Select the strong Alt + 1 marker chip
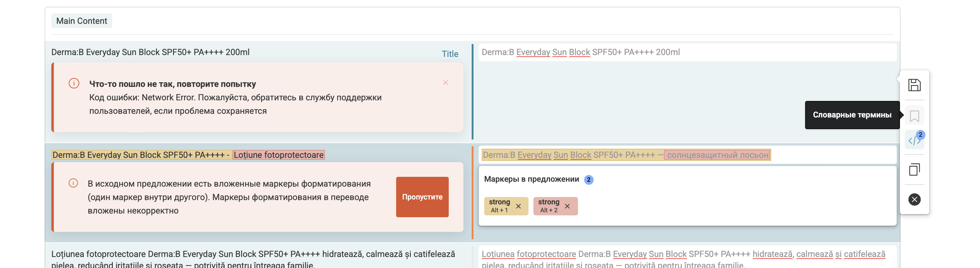The width and height of the screenshot is (980, 268). coord(506,206)
